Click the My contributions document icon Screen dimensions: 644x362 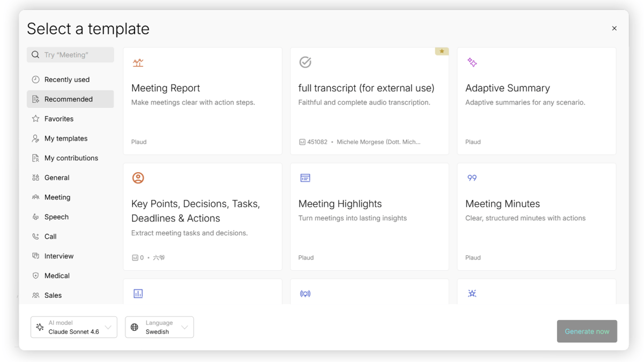[x=35, y=158]
